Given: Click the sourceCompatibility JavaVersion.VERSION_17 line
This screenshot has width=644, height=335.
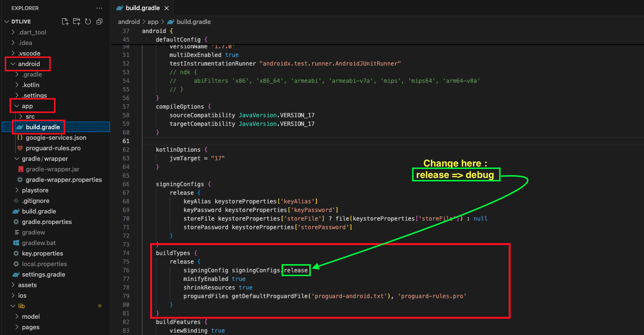Looking at the screenshot, I should pos(242,115).
